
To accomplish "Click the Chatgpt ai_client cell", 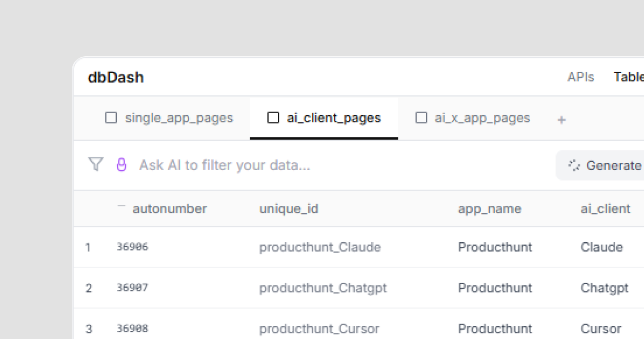I will pos(605,288).
